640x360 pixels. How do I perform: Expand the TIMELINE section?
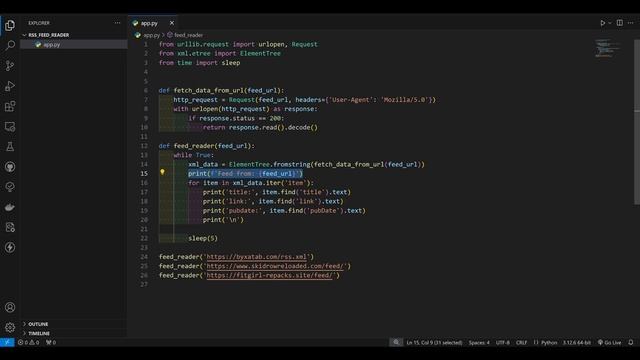tap(73, 333)
